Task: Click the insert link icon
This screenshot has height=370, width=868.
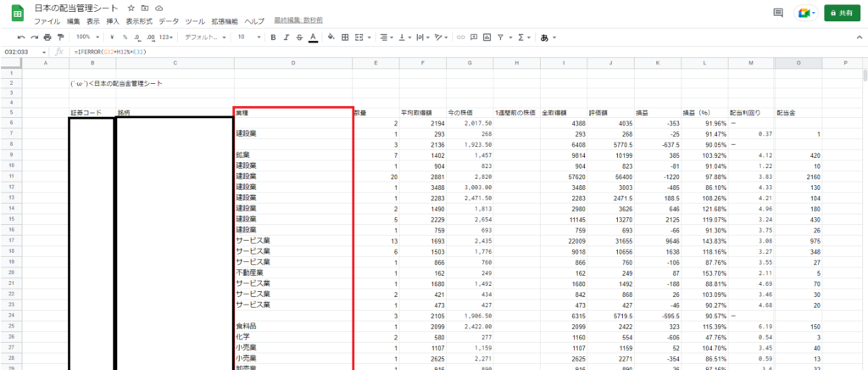Action: coord(459,37)
